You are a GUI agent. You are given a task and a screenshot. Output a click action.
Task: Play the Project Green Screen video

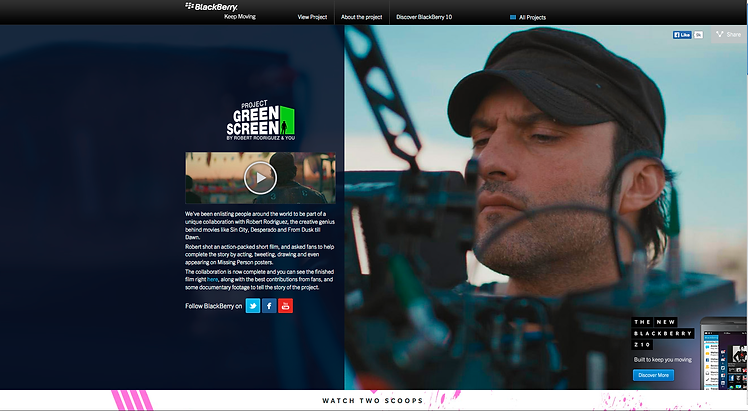(260, 178)
